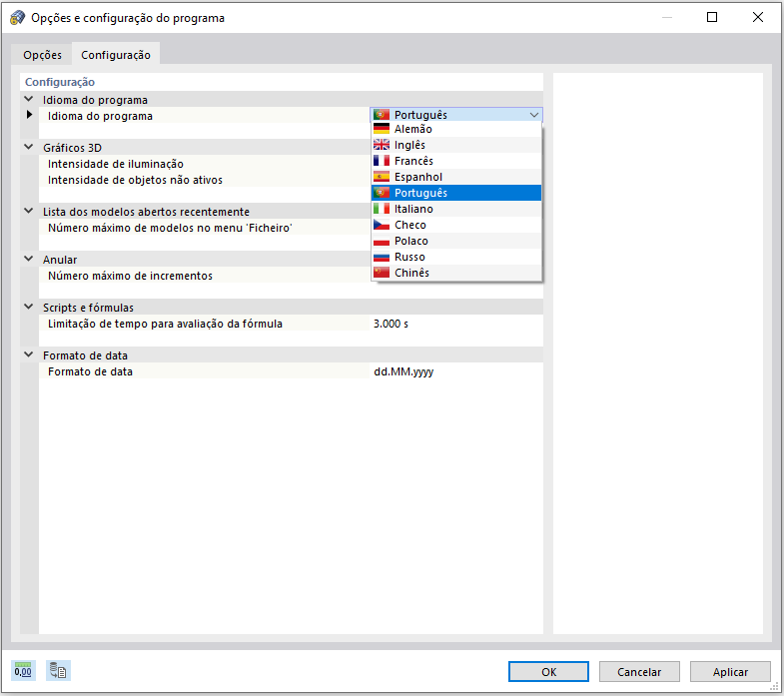Collapse the Idioma do programa section
Screen dimensions: 784x696
29,100
